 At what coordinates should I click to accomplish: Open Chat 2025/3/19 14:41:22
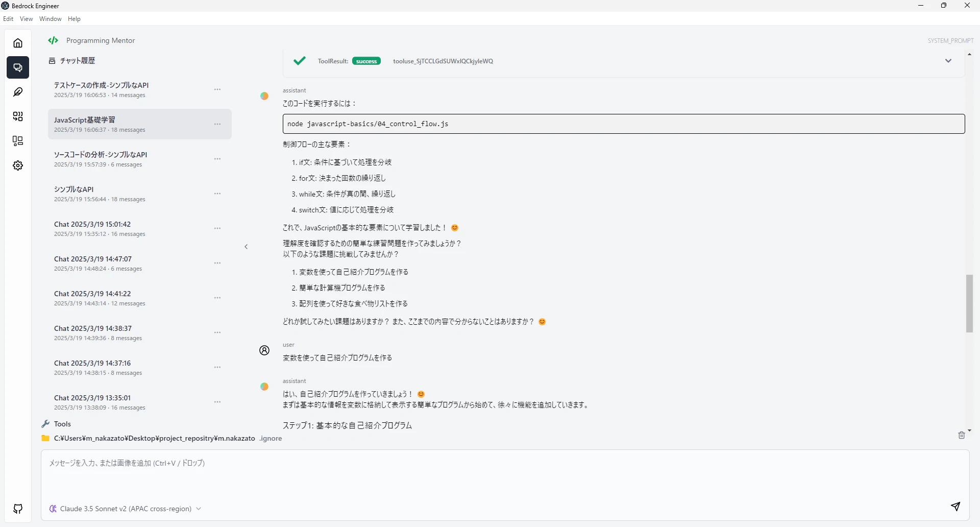click(139, 298)
